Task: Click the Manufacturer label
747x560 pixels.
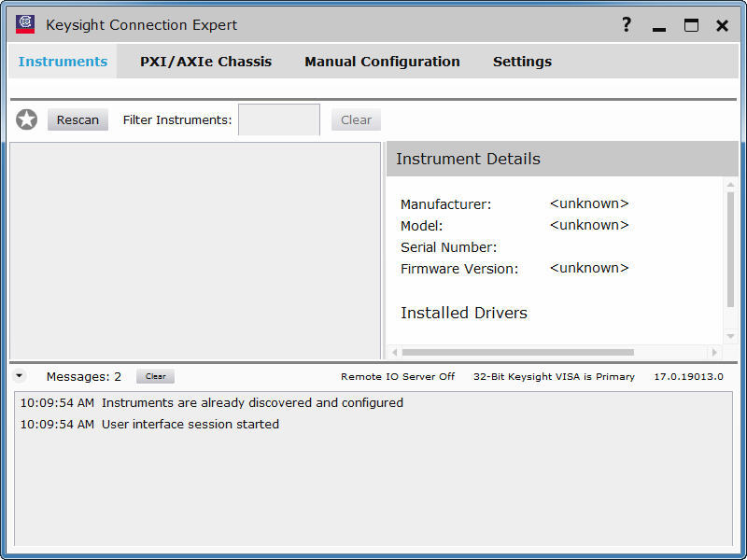Action: [x=445, y=204]
